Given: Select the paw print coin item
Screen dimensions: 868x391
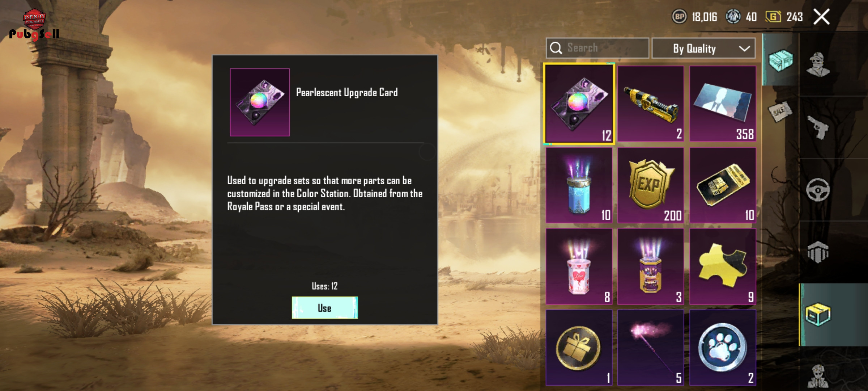Looking at the screenshot, I should (x=723, y=348).
